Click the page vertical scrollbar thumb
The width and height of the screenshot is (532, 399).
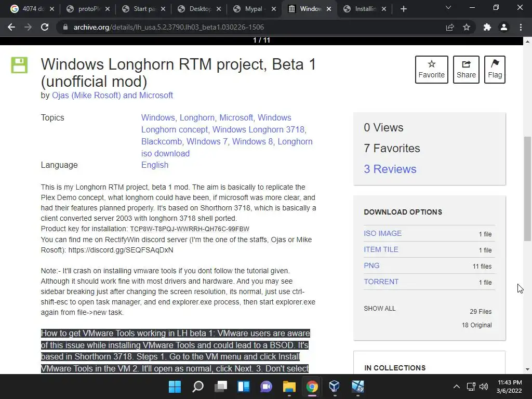coord(527,189)
